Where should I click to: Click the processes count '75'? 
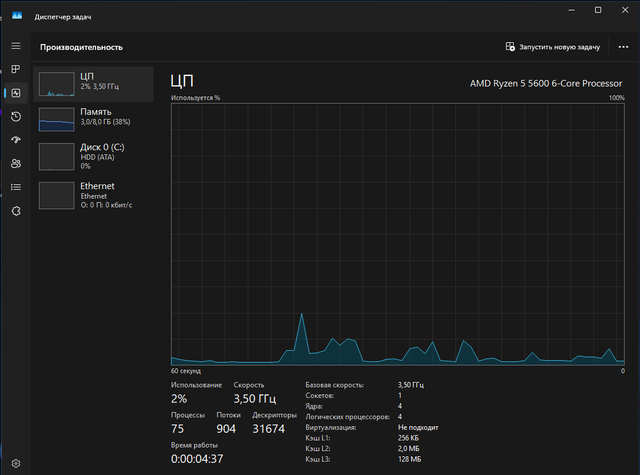(x=178, y=429)
